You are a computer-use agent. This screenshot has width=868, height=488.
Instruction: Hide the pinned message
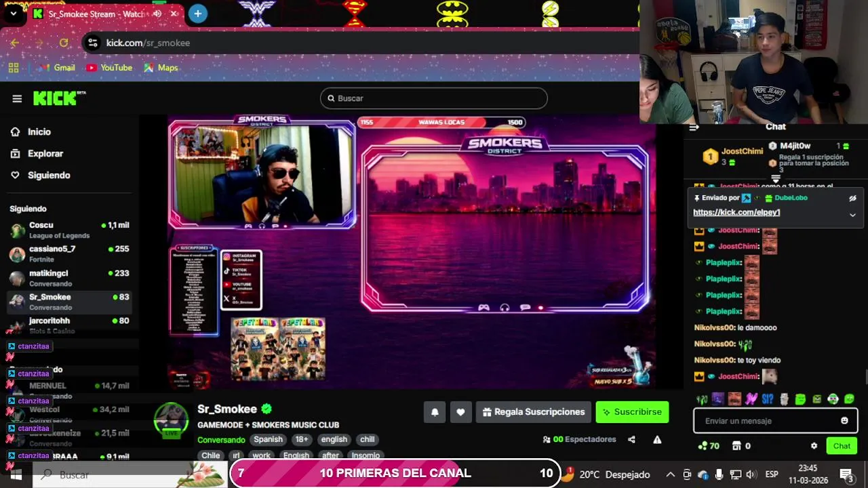click(852, 199)
